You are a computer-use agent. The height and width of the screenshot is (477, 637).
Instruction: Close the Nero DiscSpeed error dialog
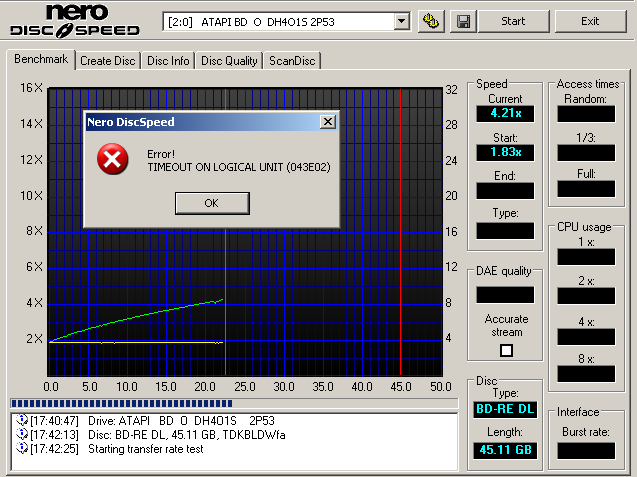coord(327,121)
